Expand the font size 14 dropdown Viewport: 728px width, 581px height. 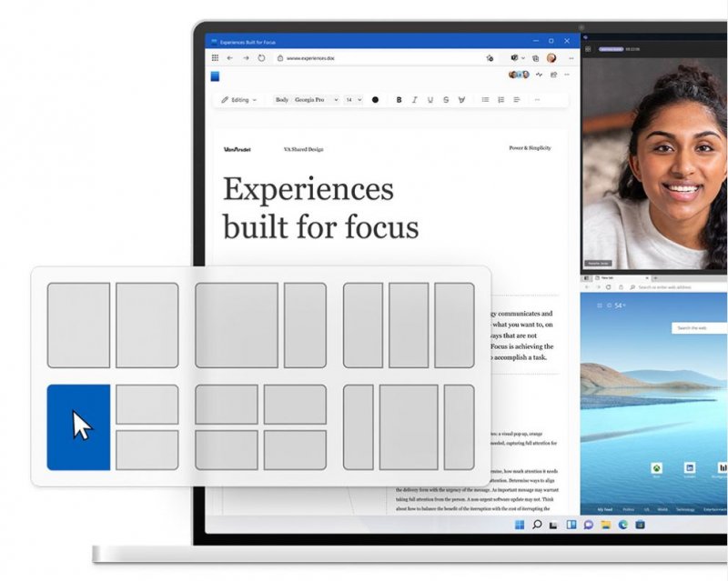point(355,100)
